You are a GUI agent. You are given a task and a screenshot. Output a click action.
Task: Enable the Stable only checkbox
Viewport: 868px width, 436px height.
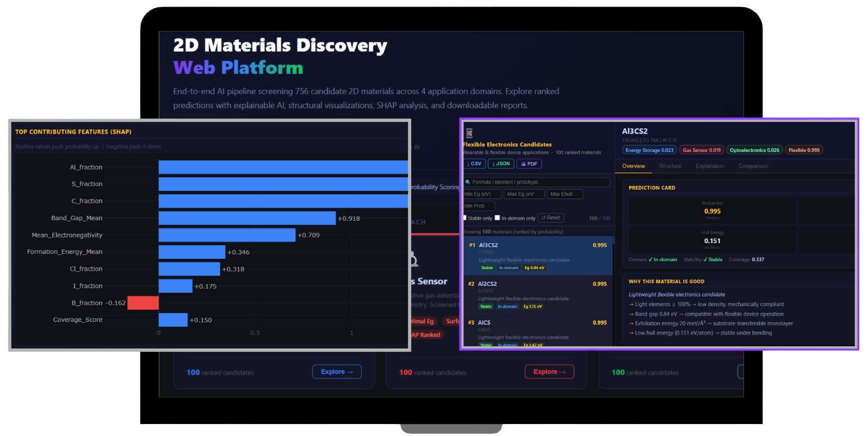pos(465,218)
